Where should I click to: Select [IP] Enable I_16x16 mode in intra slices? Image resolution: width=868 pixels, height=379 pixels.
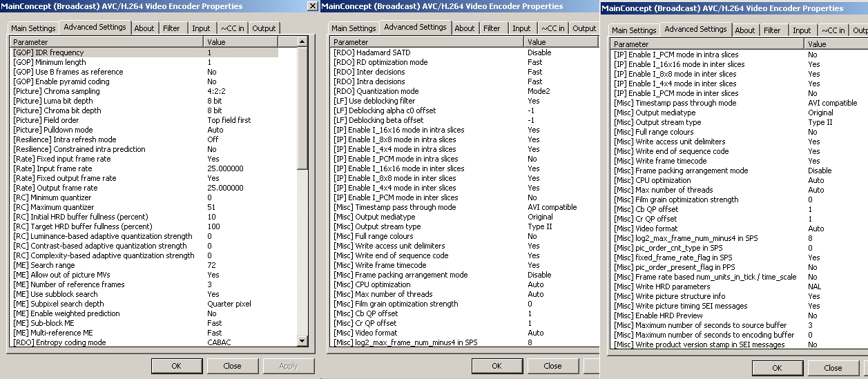click(x=464, y=130)
